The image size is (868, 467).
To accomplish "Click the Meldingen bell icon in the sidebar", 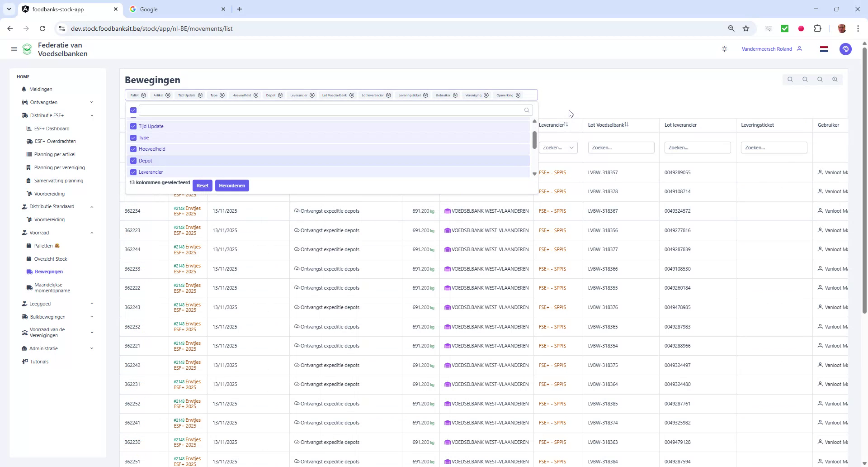I will click(x=25, y=89).
